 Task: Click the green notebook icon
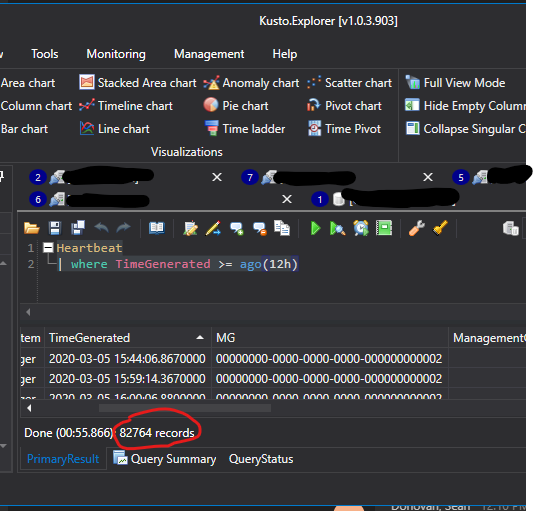[x=384, y=228]
